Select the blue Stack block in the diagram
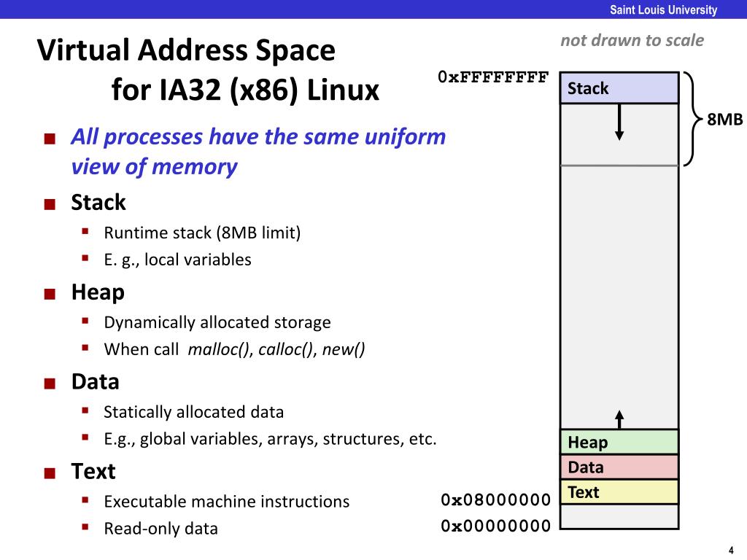The height and width of the screenshot is (560, 747). click(x=619, y=88)
